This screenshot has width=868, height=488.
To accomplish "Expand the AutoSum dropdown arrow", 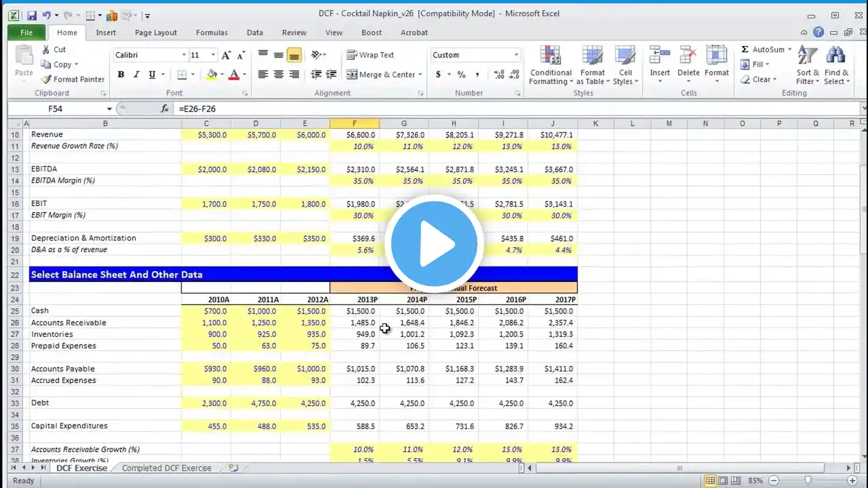I will point(789,49).
